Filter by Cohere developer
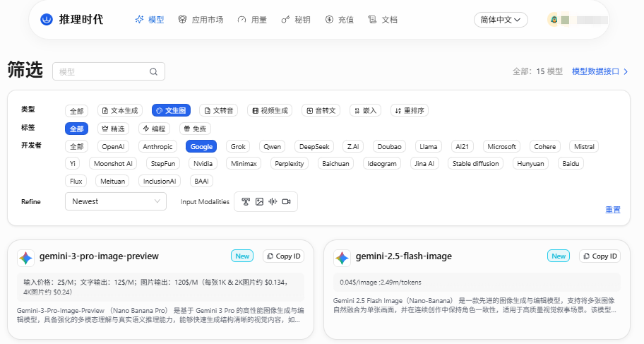This screenshot has height=344, width=644. 544,147
